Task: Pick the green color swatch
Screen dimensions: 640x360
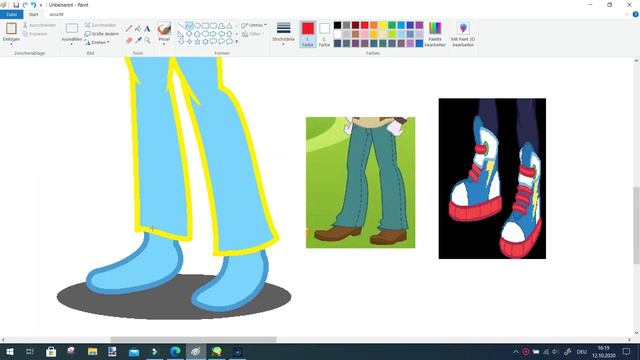Action: pyautogui.click(x=392, y=25)
